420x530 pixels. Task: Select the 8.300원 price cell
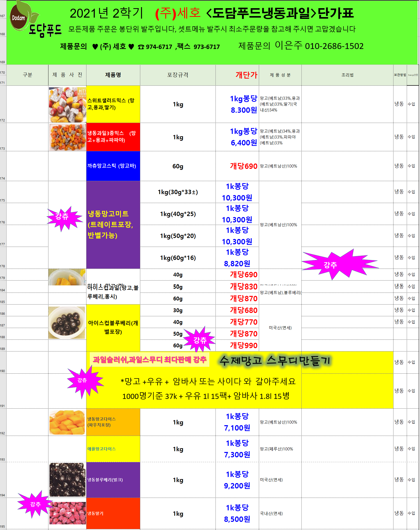[x=237, y=104]
